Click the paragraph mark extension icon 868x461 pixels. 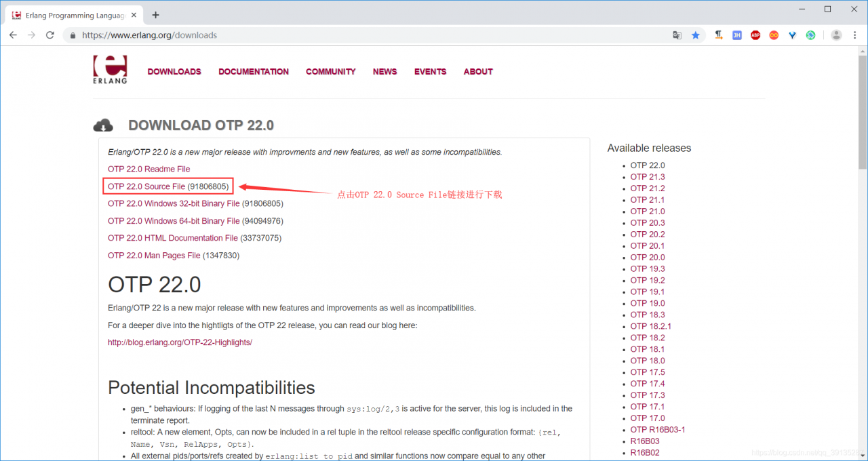(x=719, y=35)
